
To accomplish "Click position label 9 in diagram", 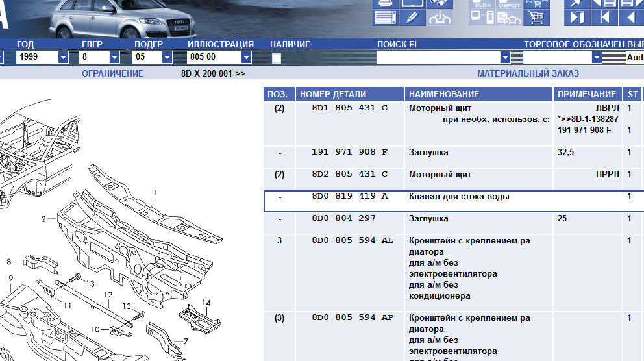I will (10, 278).
